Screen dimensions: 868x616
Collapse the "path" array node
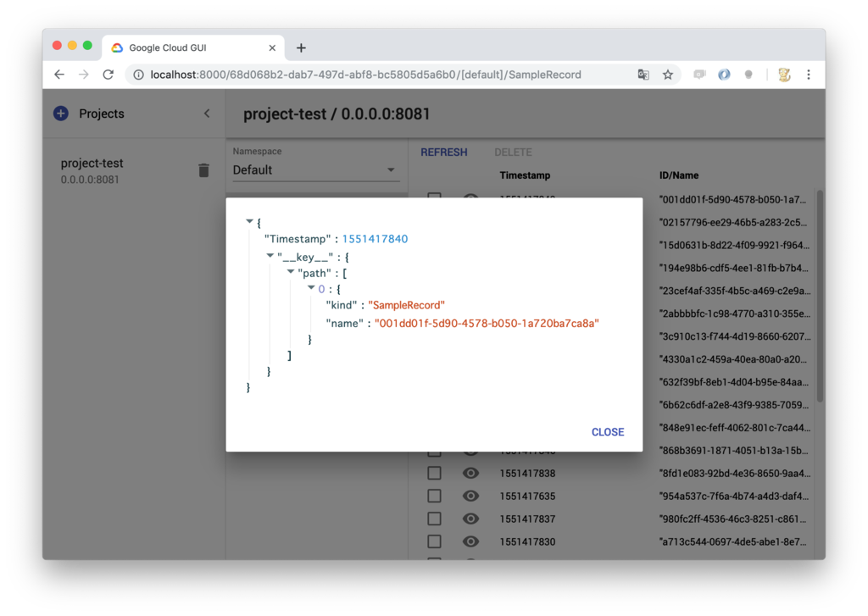(291, 272)
